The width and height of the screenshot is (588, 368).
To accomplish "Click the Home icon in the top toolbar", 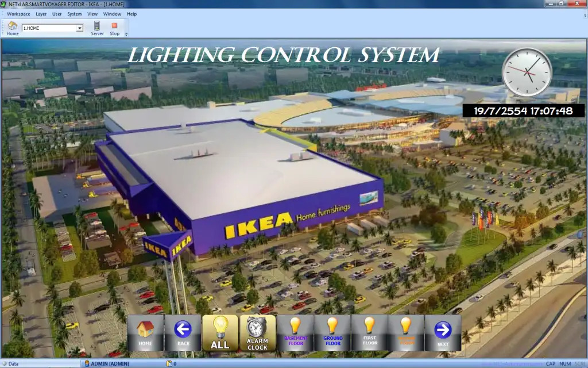I will [12, 26].
